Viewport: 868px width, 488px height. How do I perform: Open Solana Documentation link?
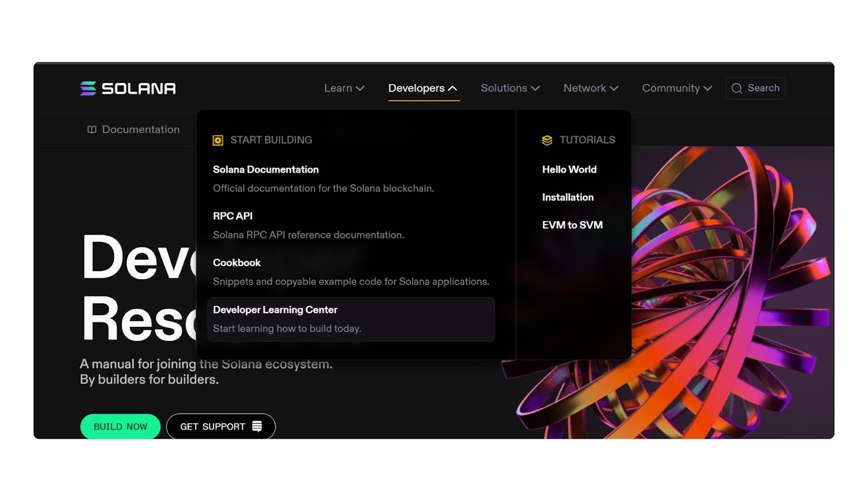click(x=266, y=170)
